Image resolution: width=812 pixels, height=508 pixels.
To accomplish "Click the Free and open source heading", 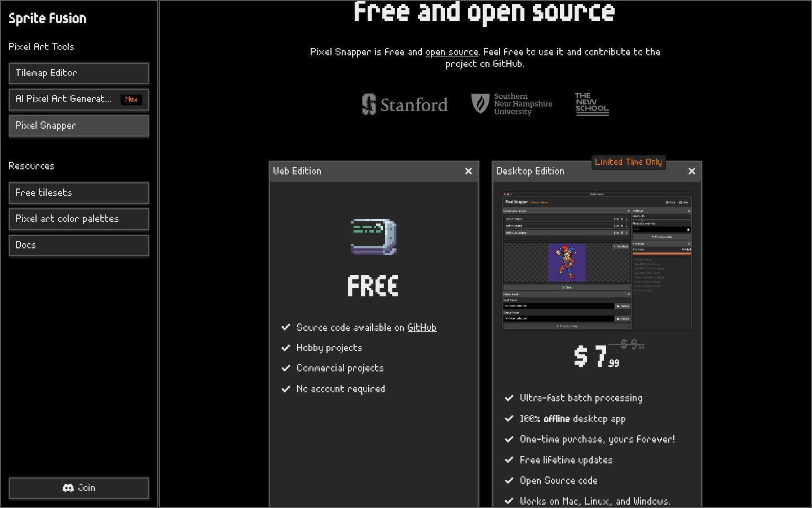I will tap(484, 11).
